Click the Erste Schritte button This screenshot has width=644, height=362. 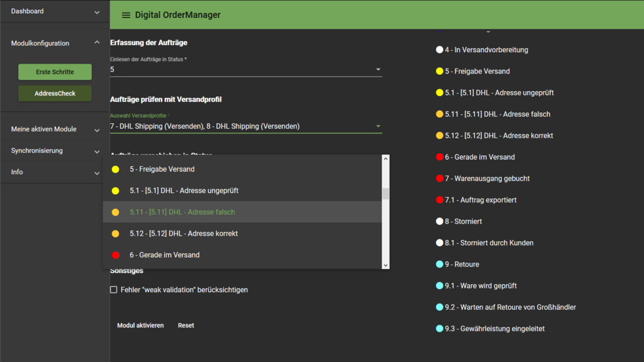click(55, 72)
